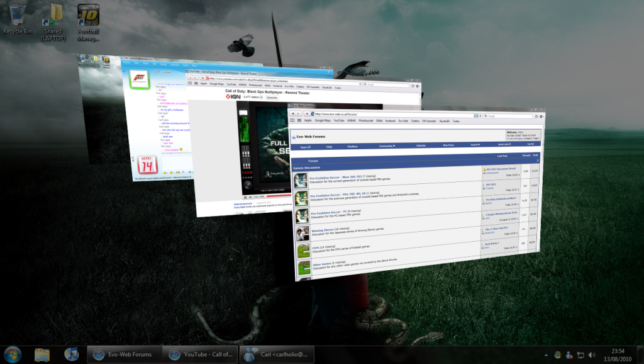Image resolution: width=644 pixels, height=364 pixels.
Task: Open FIFA forum link
Action: [316, 248]
